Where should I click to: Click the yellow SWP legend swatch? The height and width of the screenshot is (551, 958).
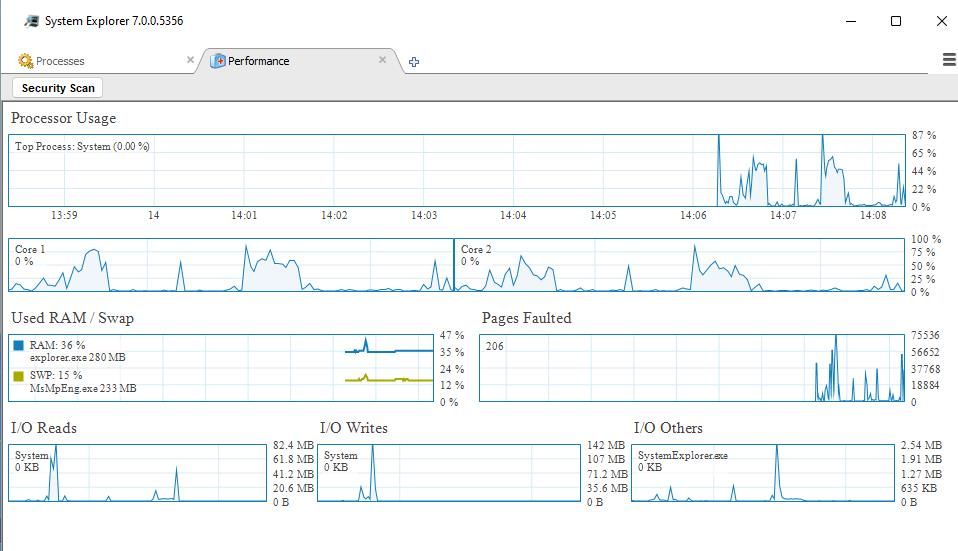click(x=19, y=376)
